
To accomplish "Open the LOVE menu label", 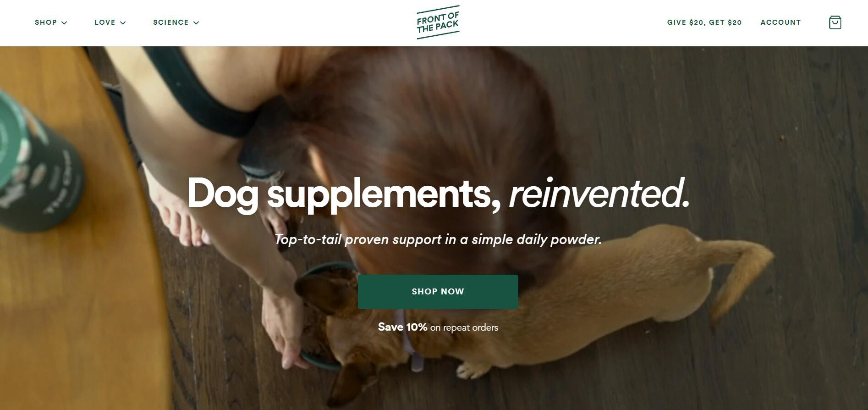I will coord(105,22).
